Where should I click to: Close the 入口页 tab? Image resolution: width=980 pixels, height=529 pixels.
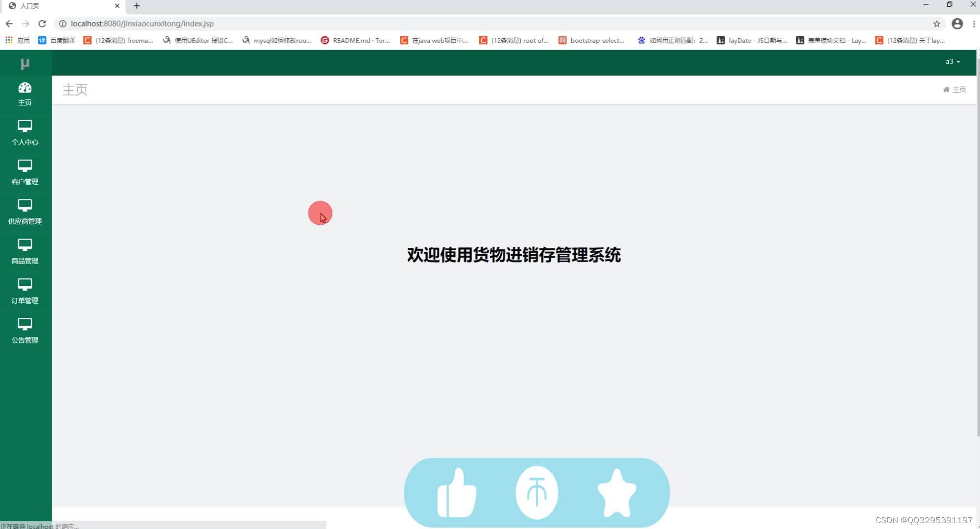click(x=117, y=6)
